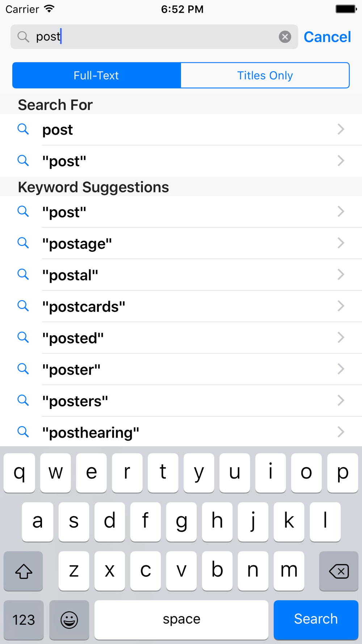Tap magnifier icon beside "posthearing" suggestion
Screen dimensions: 362x644
click(x=23, y=432)
